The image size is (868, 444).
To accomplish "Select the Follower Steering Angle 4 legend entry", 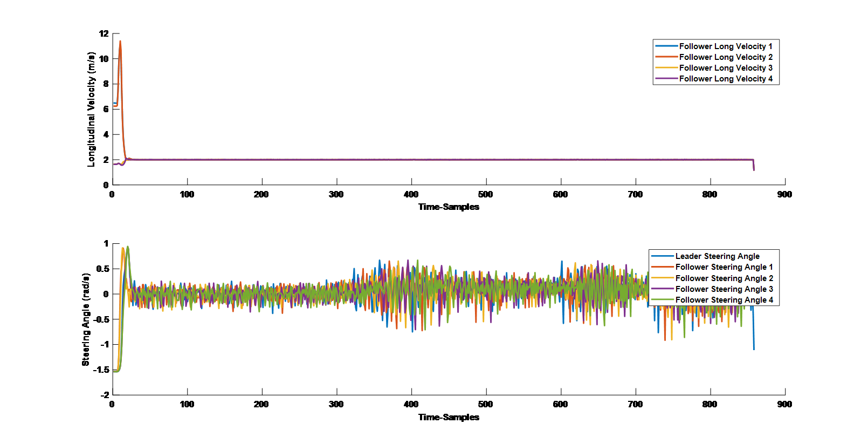I will click(724, 300).
